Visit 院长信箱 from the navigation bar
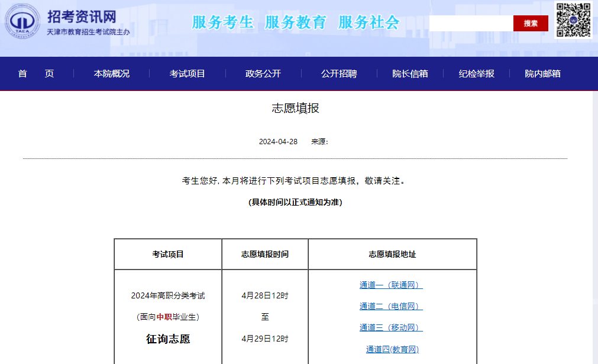This screenshot has height=364, width=598. pos(410,73)
